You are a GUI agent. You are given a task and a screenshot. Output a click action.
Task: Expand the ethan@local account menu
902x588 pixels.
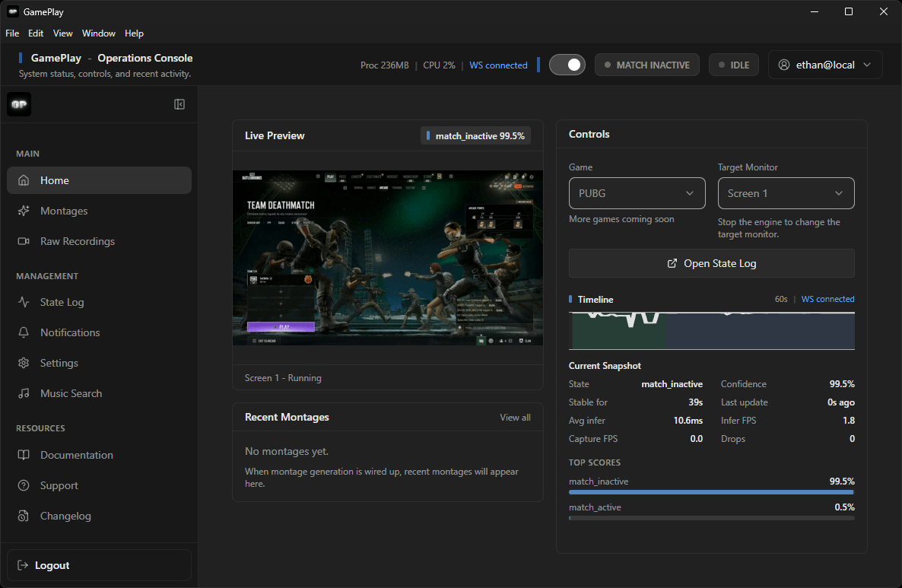coord(824,65)
